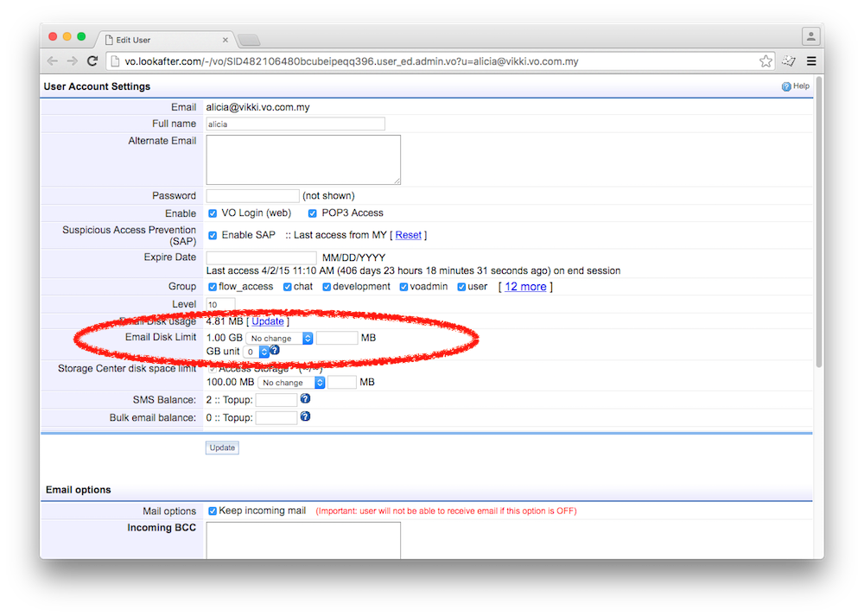The image size is (864, 616).
Task: Close the Edit User tab
Action: [226, 40]
